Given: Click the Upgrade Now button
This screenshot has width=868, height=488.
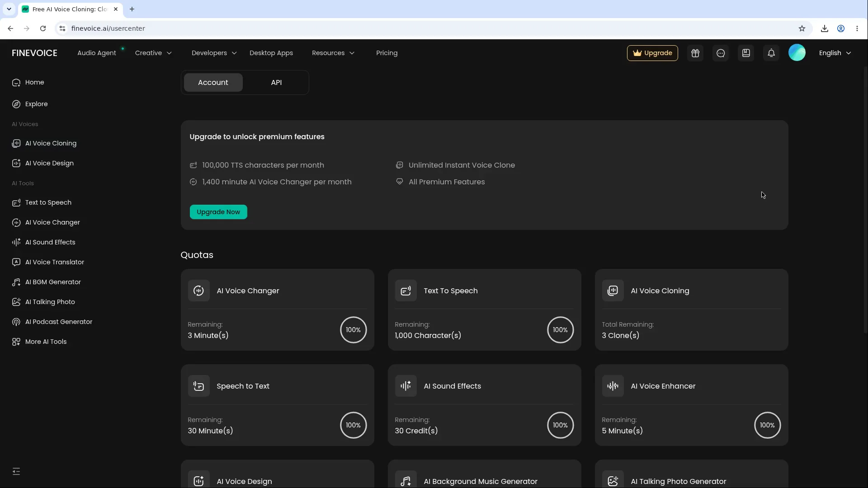Looking at the screenshot, I should point(218,212).
